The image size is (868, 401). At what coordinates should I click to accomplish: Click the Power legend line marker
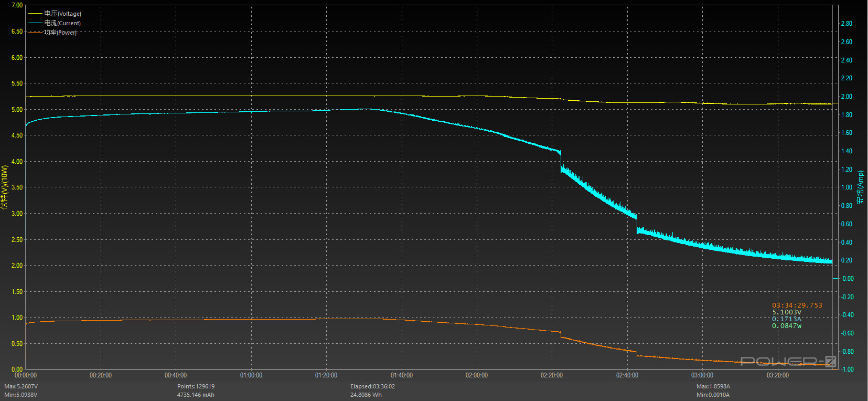tap(35, 33)
